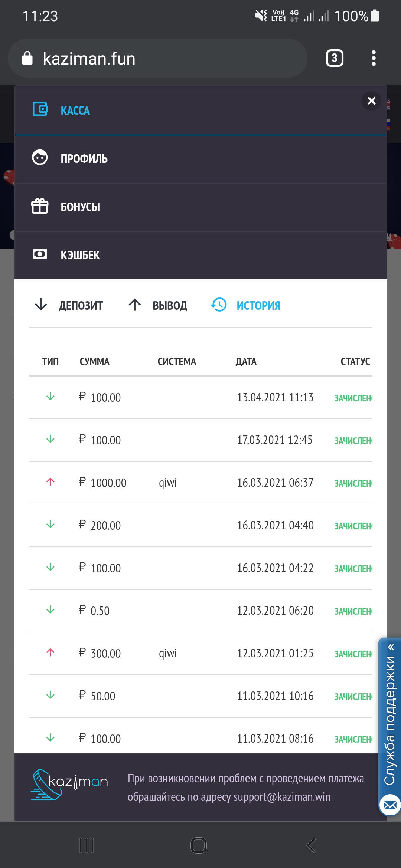Tap the support envelope icon

[390, 805]
